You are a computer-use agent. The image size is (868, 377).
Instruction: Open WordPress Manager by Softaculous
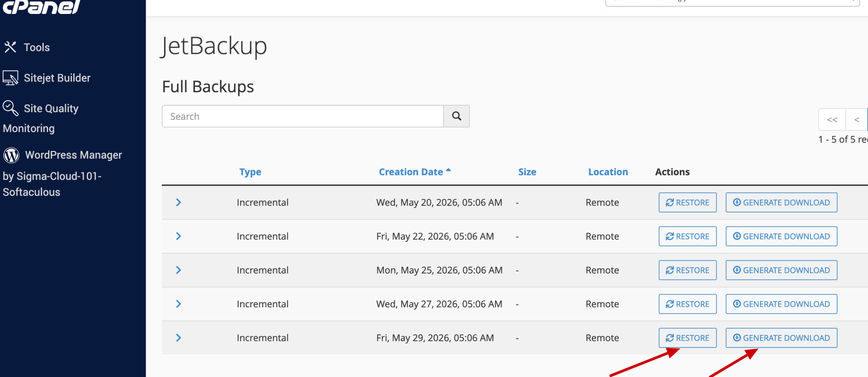(x=62, y=173)
